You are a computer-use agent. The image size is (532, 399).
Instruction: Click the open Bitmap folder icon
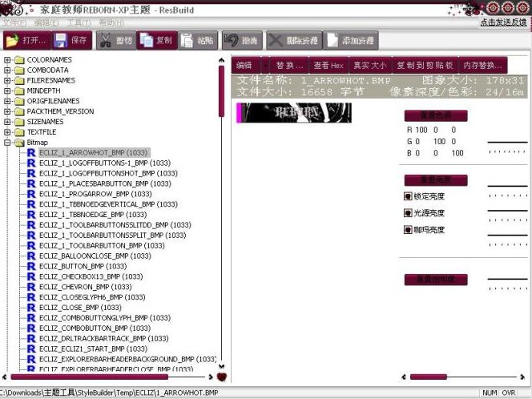tap(20, 143)
